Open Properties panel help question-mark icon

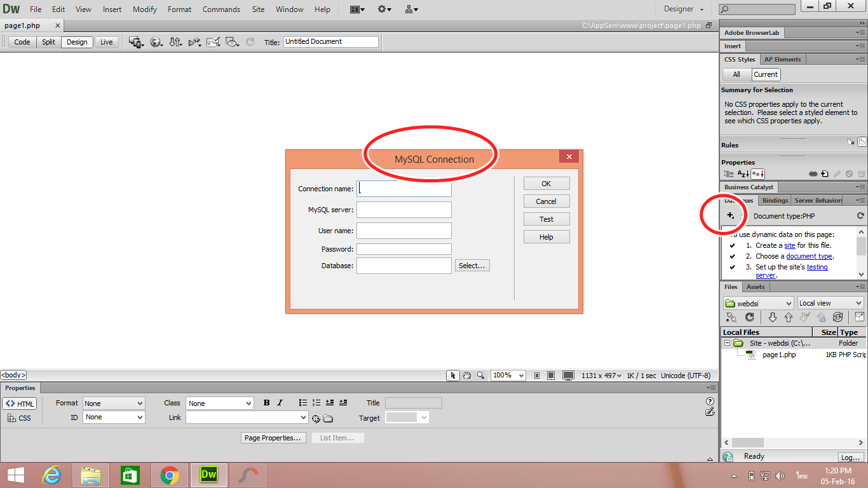[x=710, y=401]
